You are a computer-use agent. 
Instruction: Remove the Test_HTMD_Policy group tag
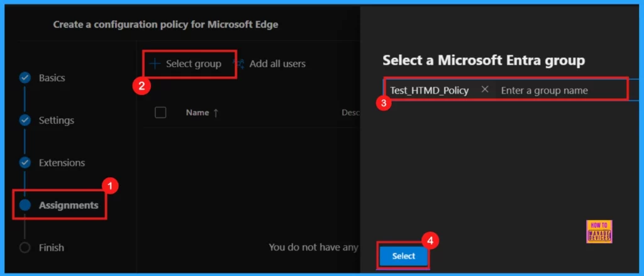click(485, 89)
